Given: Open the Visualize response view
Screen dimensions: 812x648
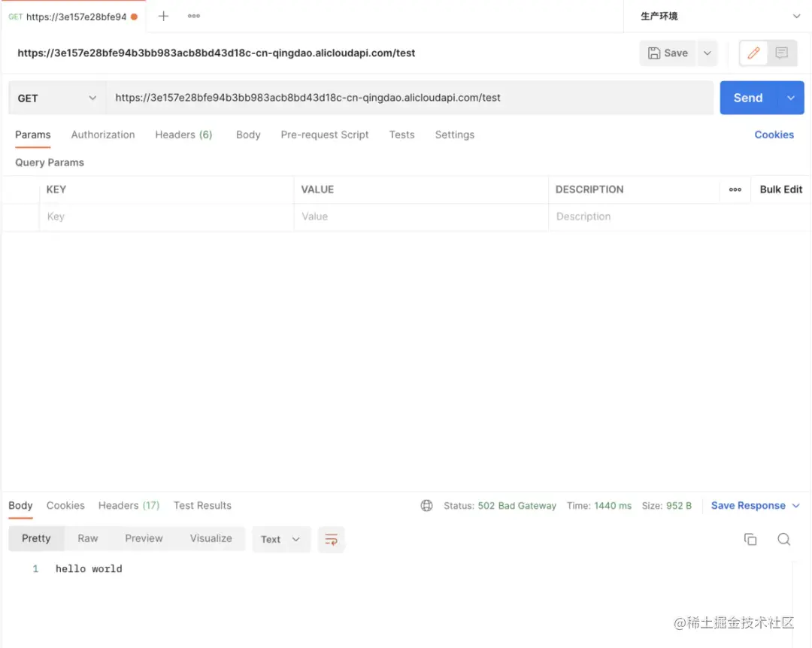Looking at the screenshot, I should (x=211, y=539).
